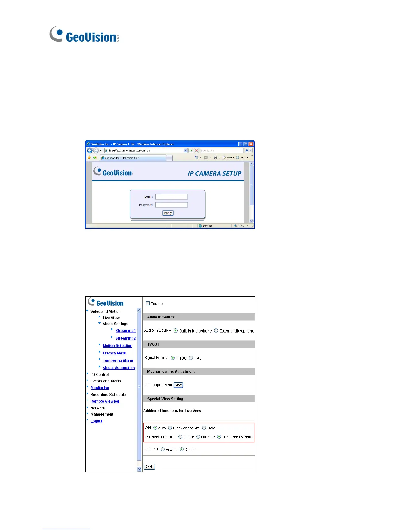Open the Motion Detection link
Image resolution: width=411 pixels, height=532 pixels.
click(118, 346)
